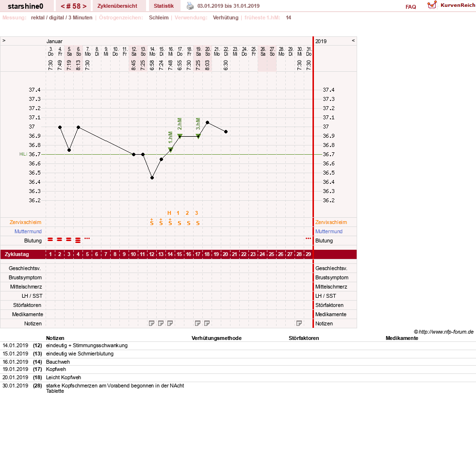This screenshot has height=451, width=476.
Task: Click note 'eindeutig + Stimmungsschwankung'
Action: click(x=87, y=345)
